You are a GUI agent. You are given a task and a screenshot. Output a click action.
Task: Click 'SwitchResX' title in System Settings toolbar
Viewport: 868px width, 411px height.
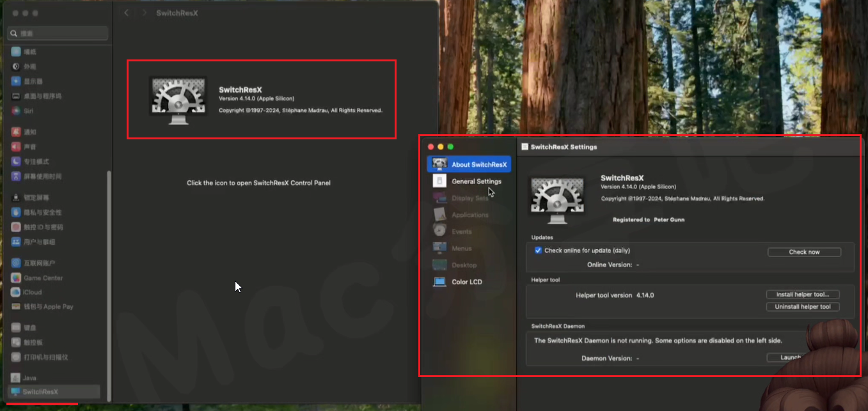[177, 13]
